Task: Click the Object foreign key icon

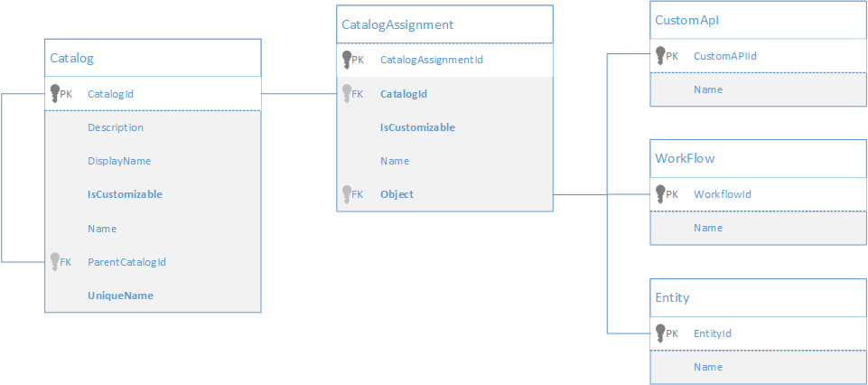Action: (x=347, y=193)
